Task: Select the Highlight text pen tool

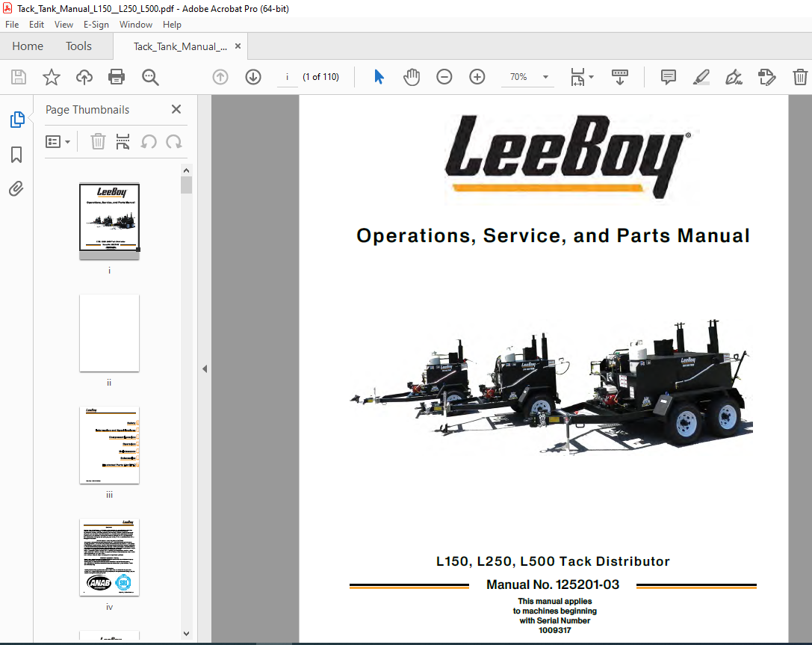Action: (x=701, y=77)
